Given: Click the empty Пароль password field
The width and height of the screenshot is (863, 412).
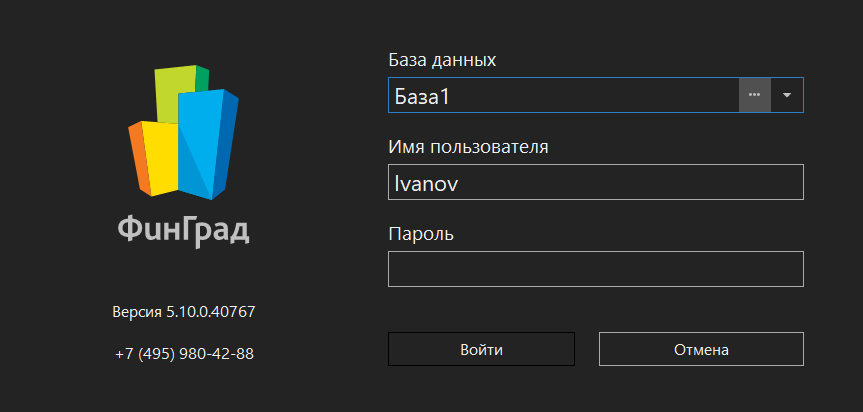Looking at the screenshot, I should point(595,269).
